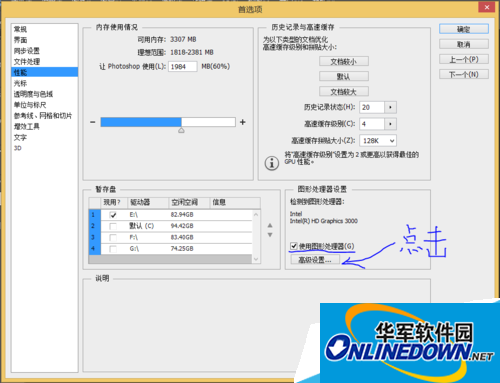
Task: Toggle the scratch disk checkbox for the E:\ drive
Action: pos(113,215)
